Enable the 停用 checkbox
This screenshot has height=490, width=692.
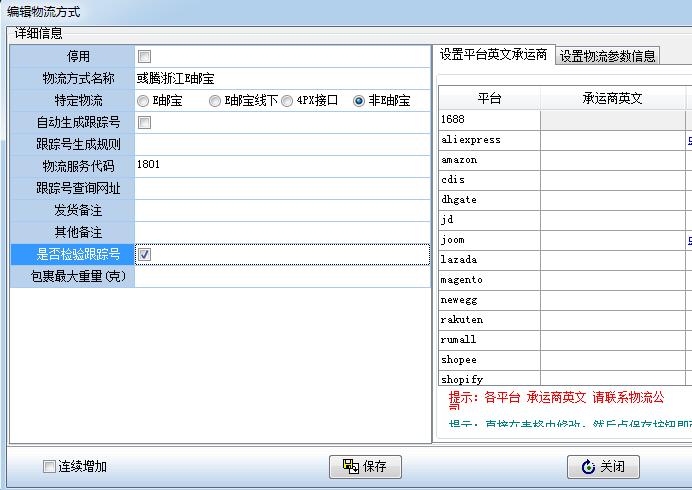[x=144, y=57]
